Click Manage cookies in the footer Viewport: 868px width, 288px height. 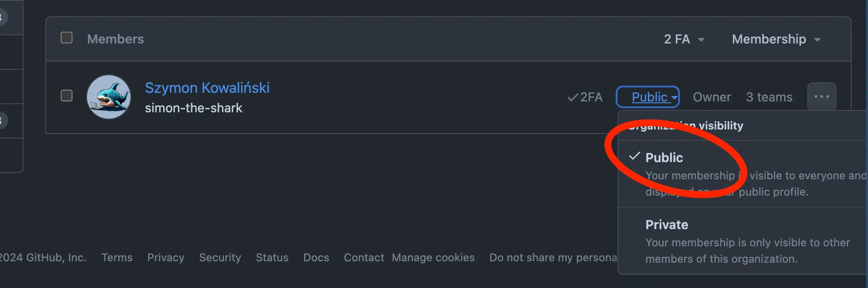tap(433, 258)
